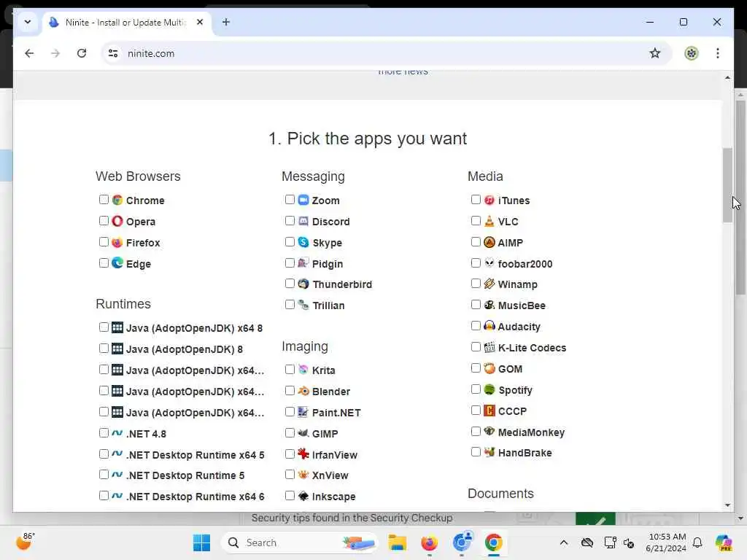This screenshot has height=560, width=747.
Task: Open File Explorer from taskbar
Action: (397, 542)
